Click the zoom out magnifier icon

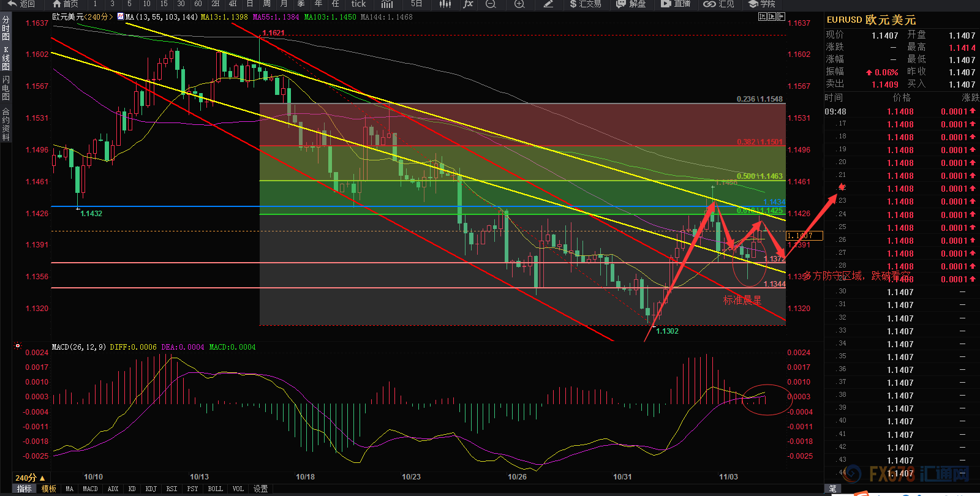491,4
